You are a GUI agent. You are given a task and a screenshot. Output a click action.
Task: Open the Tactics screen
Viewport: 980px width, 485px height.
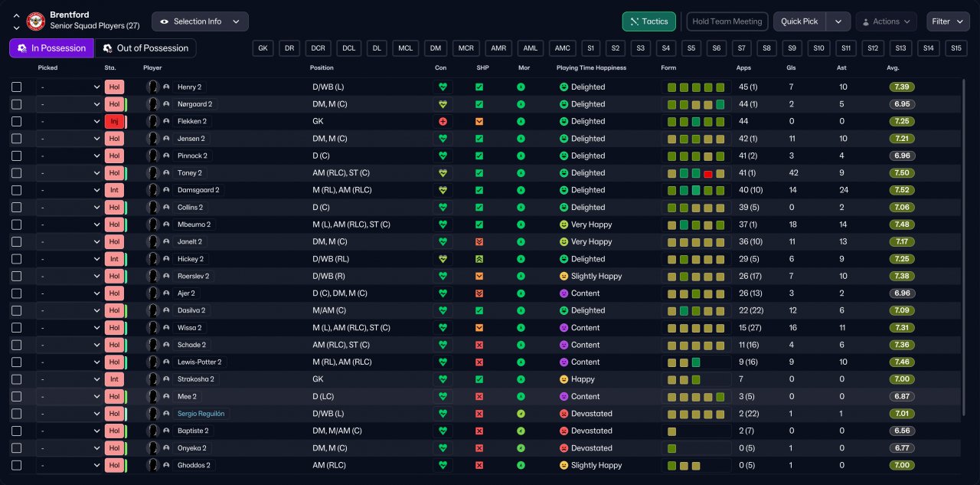coord(648,21)
